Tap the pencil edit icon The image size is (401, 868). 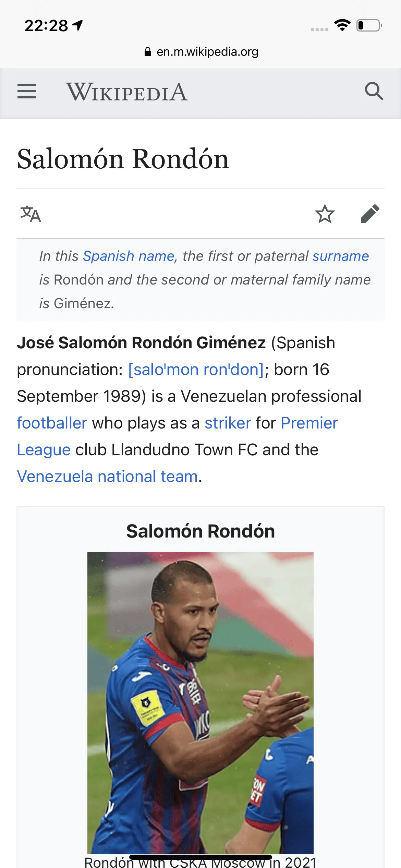click(370, 214)
